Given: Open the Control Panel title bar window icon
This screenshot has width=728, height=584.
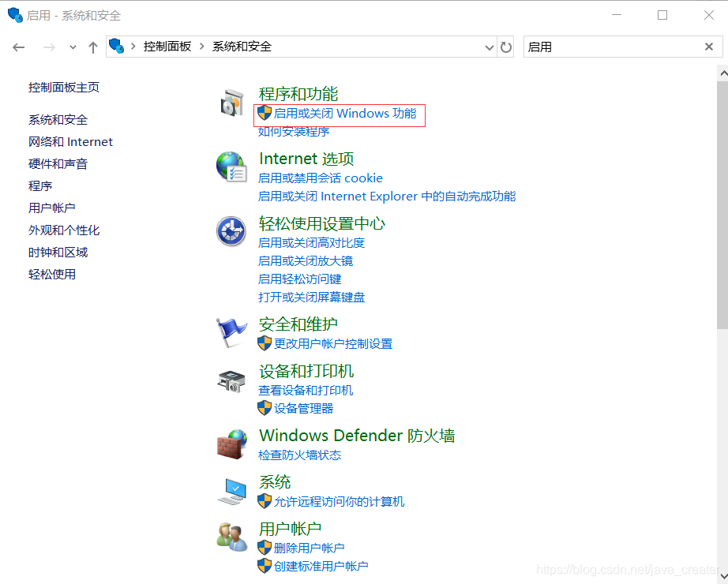Looking at the screenshot, I should coord(15,15).
